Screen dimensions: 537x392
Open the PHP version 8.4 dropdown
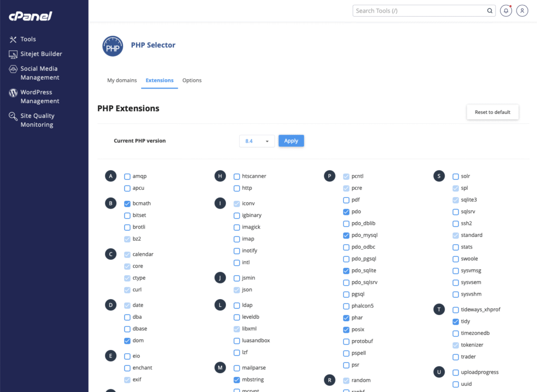(257, 141)
